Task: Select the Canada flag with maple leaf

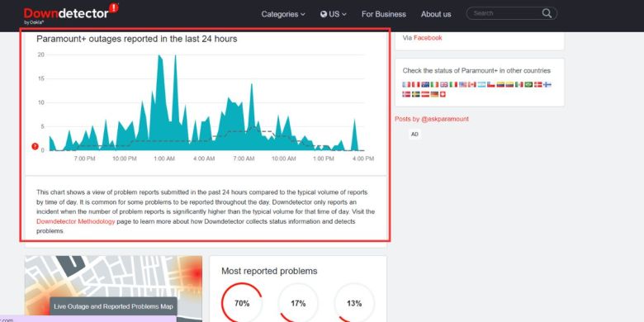Action: pyautogui.click(x=472, y=84)
